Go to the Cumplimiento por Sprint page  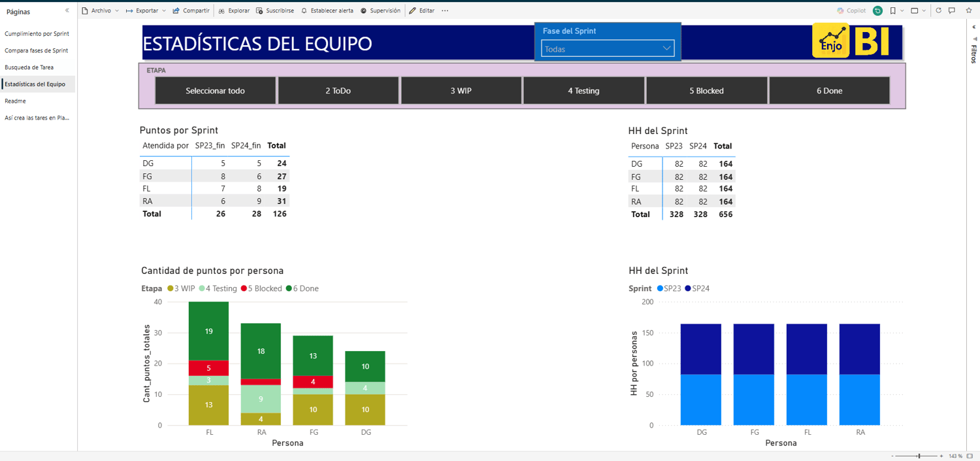pyautogui.click(x=37, y=33)
